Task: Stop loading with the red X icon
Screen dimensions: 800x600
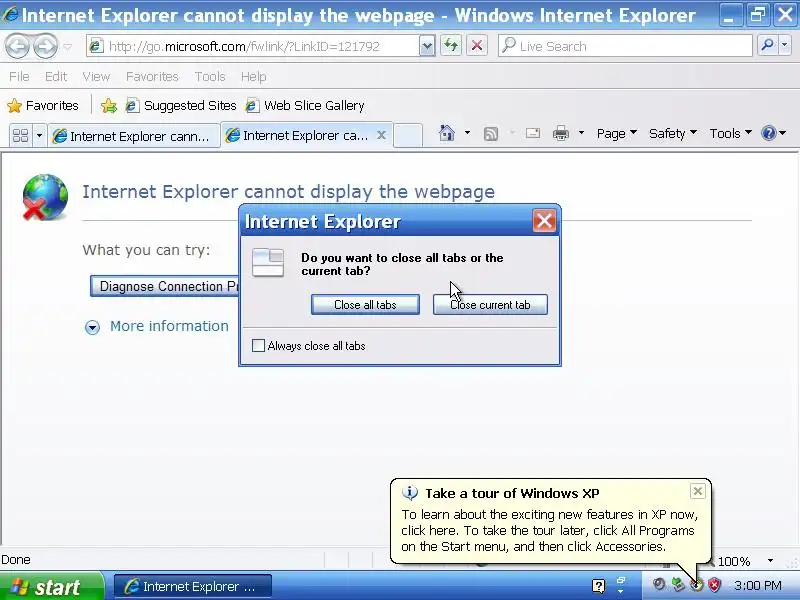Action: tap(477, 46)
